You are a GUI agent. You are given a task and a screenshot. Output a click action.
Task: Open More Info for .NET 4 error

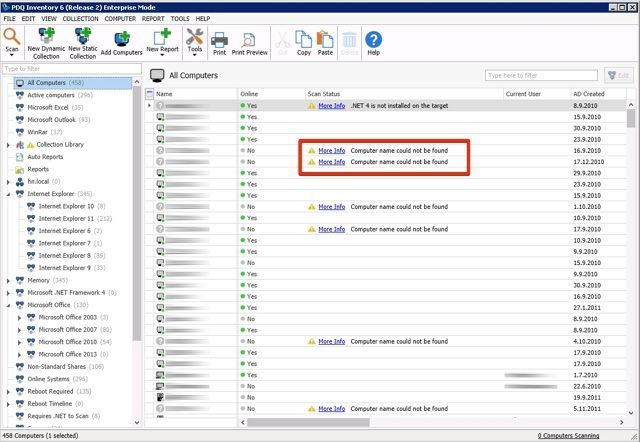pos(331,106)
